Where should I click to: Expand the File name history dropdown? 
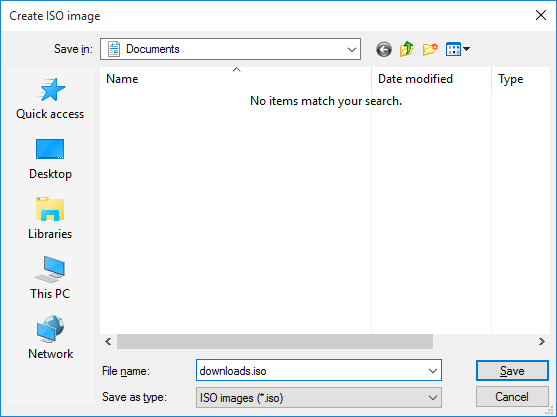point(433,371)
